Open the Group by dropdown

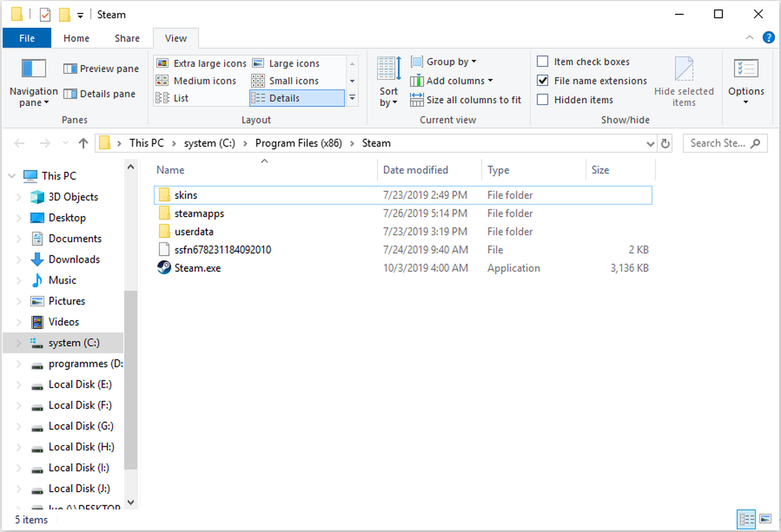coord(443,62)
